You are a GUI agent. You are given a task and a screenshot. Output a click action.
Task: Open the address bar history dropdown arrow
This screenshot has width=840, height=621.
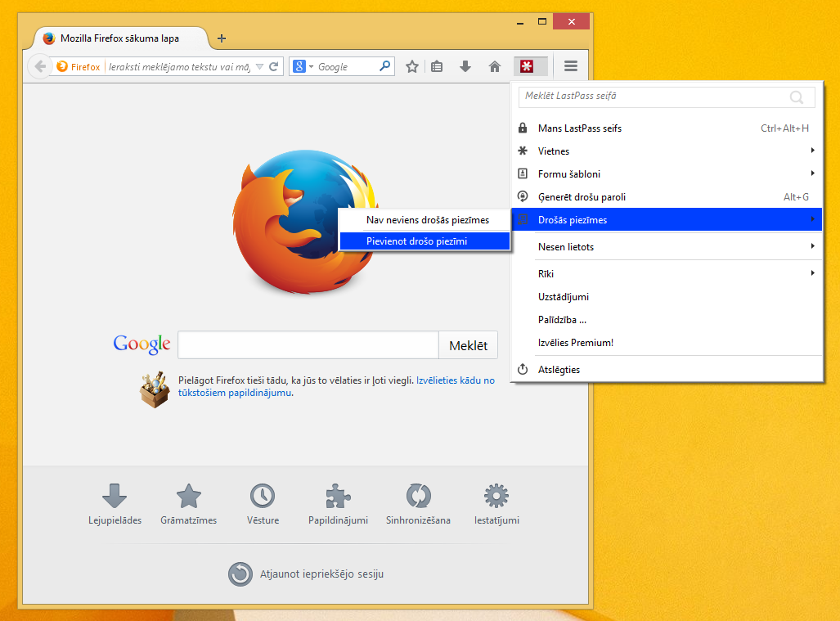pyautogui.click(x=260, y=66)
